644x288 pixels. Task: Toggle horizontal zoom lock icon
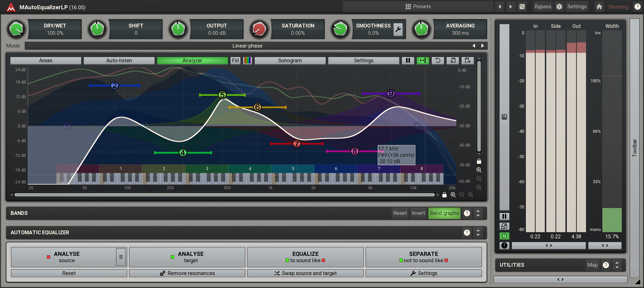(444, 195)
